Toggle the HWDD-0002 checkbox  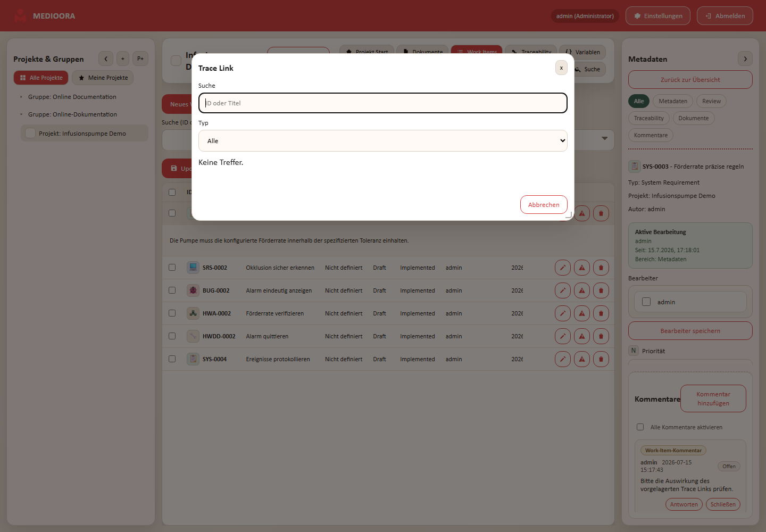172,336
